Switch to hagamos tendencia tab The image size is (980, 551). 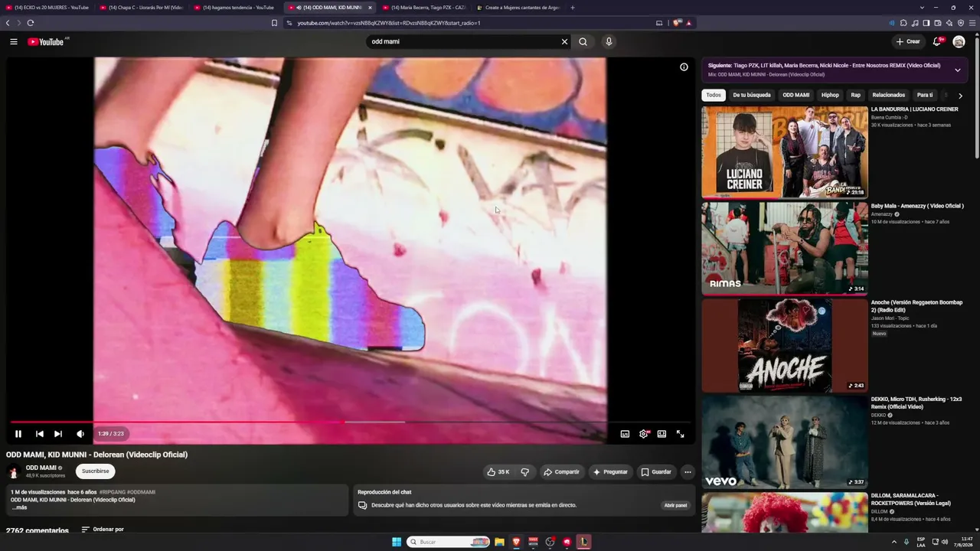point(236,8)
